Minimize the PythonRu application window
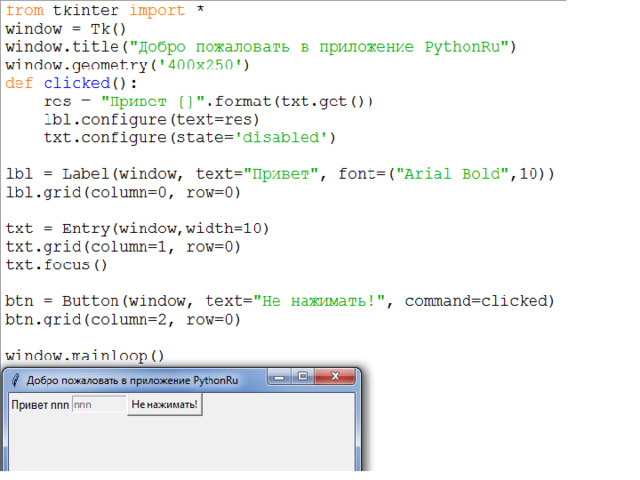 coord(279,377)
